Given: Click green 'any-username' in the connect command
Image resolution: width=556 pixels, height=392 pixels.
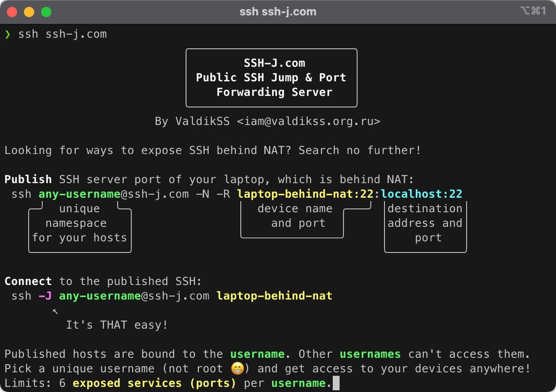Looking at the screenshot, I should (x=100, y=296).
